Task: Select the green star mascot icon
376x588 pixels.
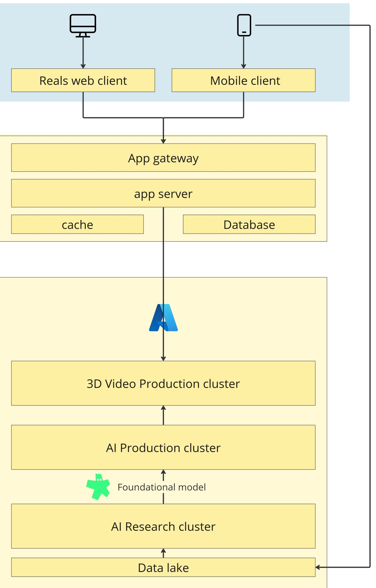Action: (x=98, y=487)
